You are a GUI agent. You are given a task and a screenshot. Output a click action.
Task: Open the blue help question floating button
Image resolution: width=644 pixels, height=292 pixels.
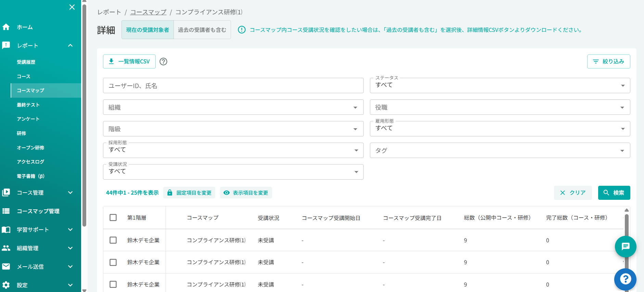(625, 279)
